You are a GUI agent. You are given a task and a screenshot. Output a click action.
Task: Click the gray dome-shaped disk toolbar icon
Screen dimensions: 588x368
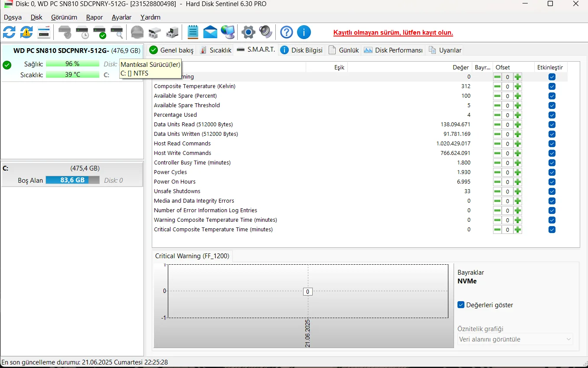pos(137,32)
